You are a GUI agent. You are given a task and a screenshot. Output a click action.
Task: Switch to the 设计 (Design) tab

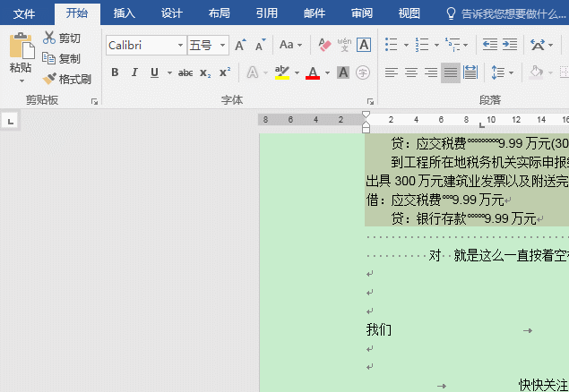point(172,13)
